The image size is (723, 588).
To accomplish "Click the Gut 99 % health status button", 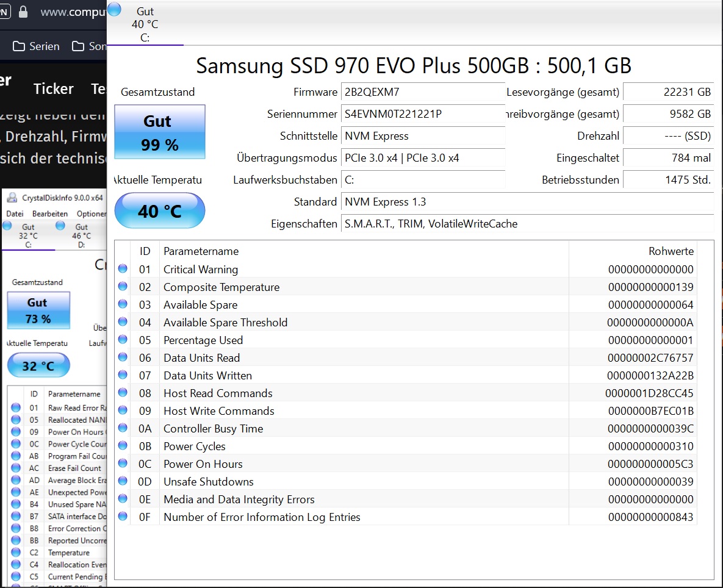I will click(159, 132).
